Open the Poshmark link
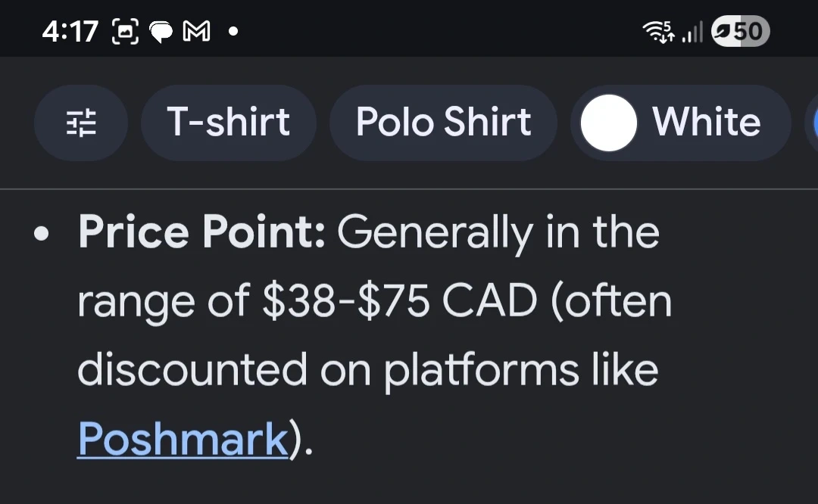This screenshot has height=504, width=818. click(x=183, y=438)
